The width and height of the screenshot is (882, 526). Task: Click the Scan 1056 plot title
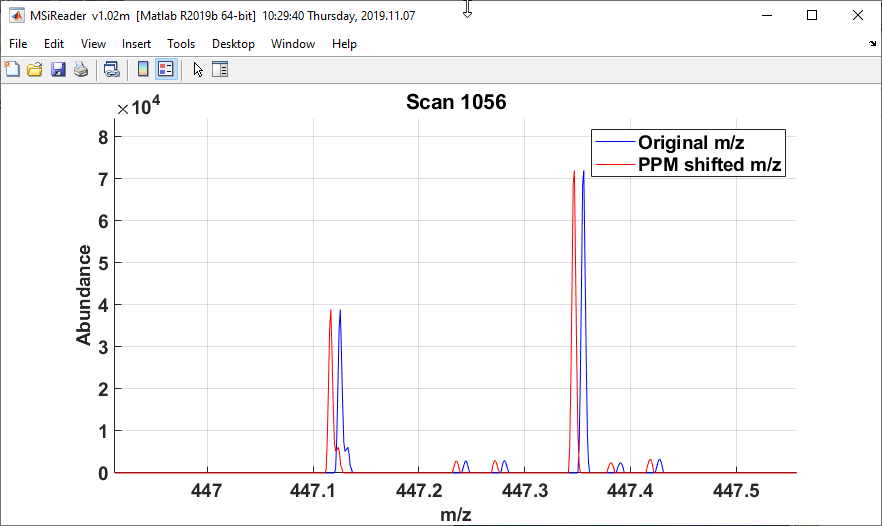(456, 102)
